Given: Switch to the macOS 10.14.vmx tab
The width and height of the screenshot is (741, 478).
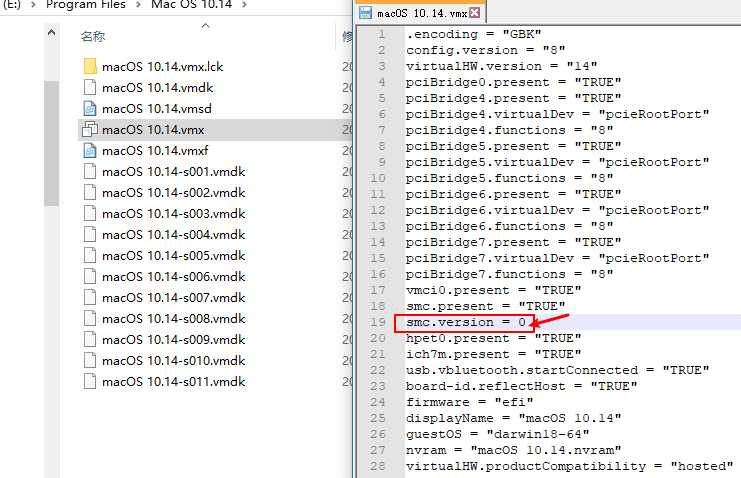Looking at the screenshot, I should [x=422, y=13].
